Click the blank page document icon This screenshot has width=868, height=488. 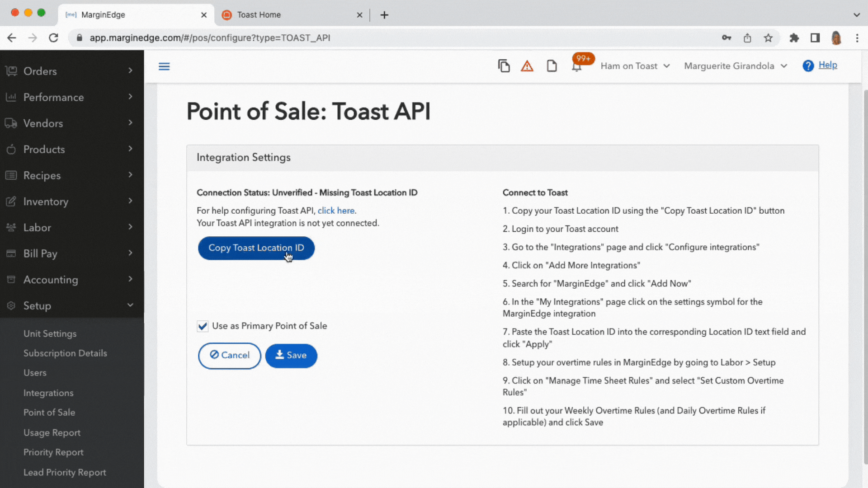tap(552, 66)
